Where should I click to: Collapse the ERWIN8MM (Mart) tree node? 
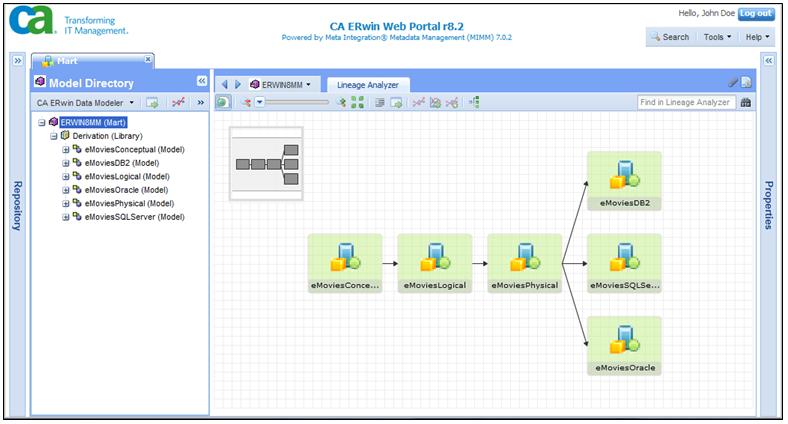tap(42, 123)
